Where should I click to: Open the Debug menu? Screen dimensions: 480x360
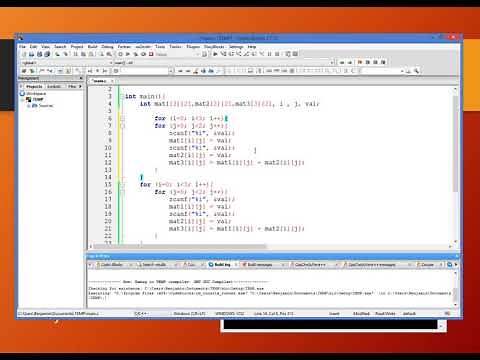click(x=107, y=47)
